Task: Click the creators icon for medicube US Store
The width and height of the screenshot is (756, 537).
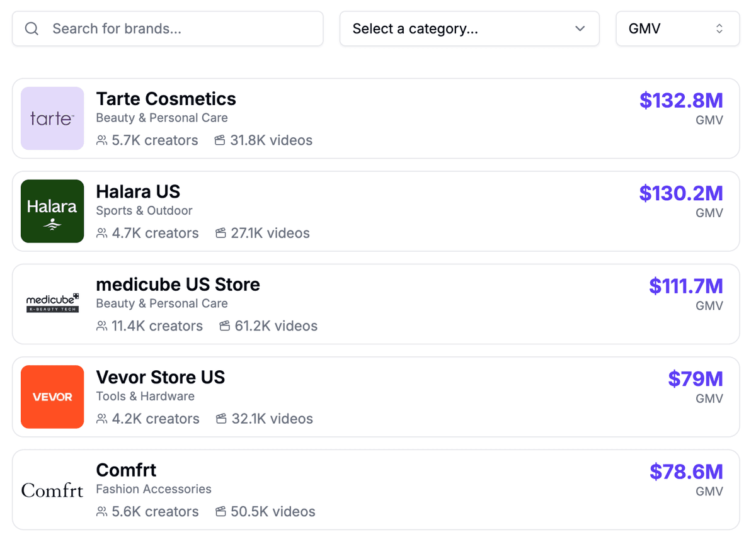Action: coord(101,326)
